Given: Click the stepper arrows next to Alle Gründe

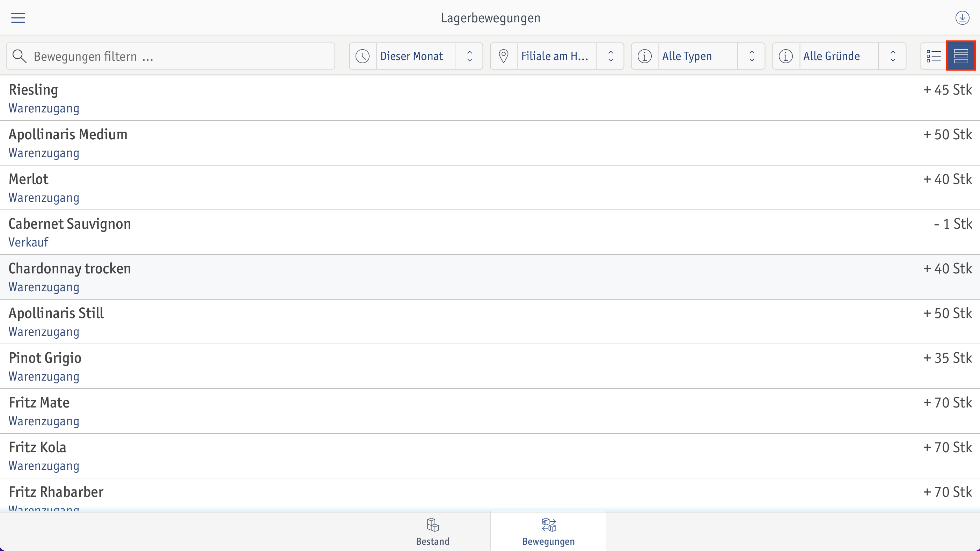Looking at the screenshot, I should [x=893, y=56].
